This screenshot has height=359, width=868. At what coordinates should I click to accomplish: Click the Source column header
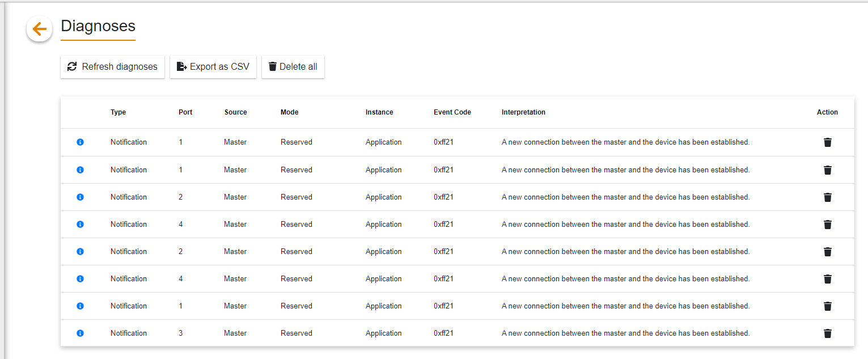236,112
